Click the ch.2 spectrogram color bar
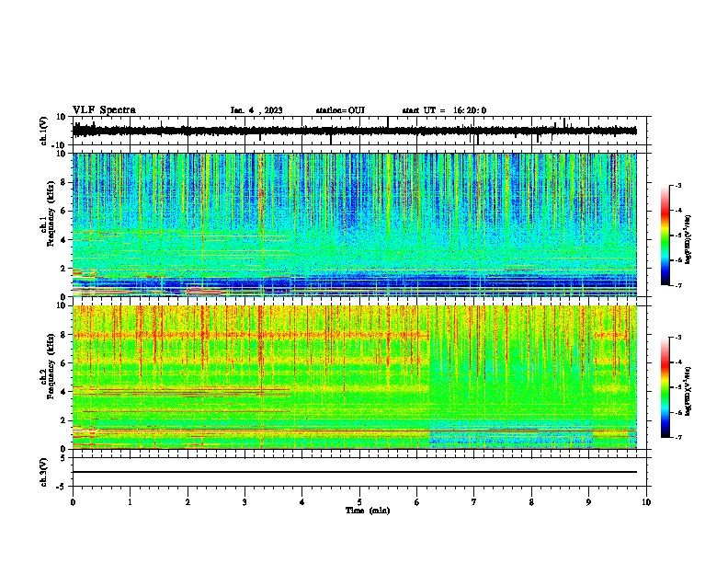Image resolution: width=728 pixels, height=563 pixels. [665, 387]
